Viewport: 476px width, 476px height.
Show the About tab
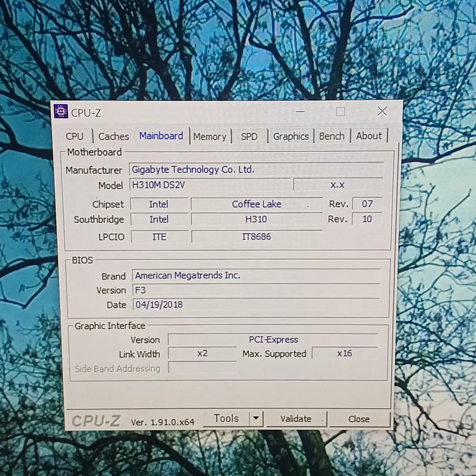pos(369,136)
